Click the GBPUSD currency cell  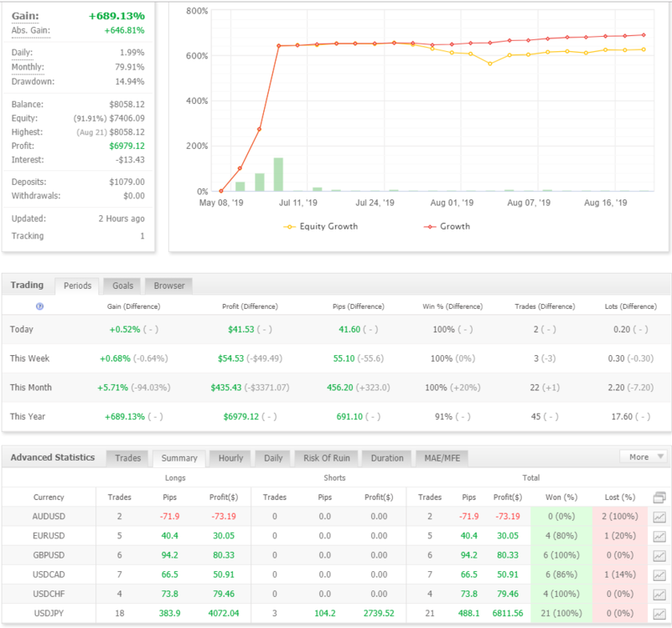coord(49,556)
